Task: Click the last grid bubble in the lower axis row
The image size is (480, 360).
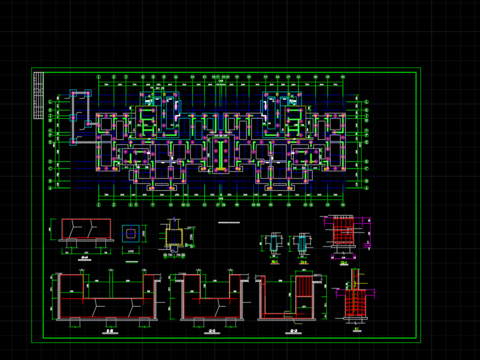Action: (x=343, y=205)
